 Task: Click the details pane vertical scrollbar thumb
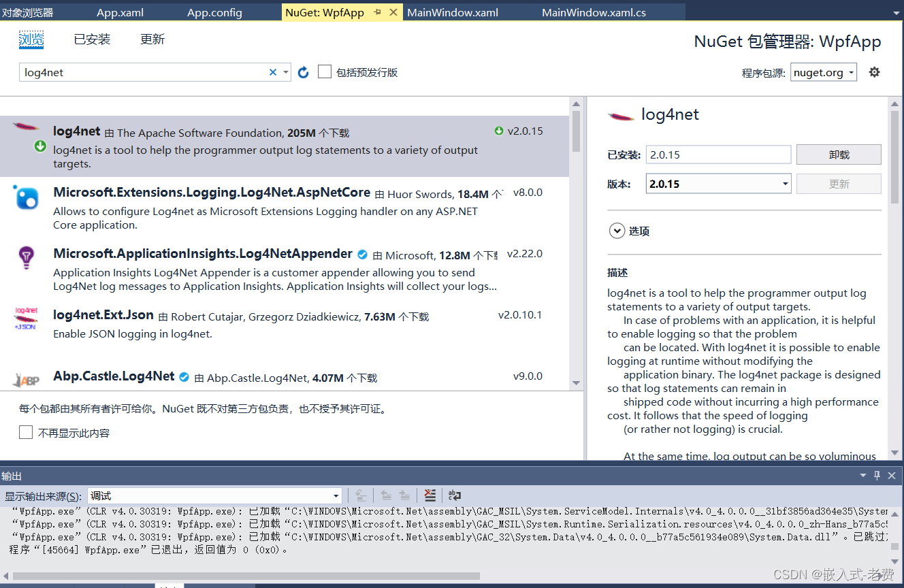tap(894, 157)
